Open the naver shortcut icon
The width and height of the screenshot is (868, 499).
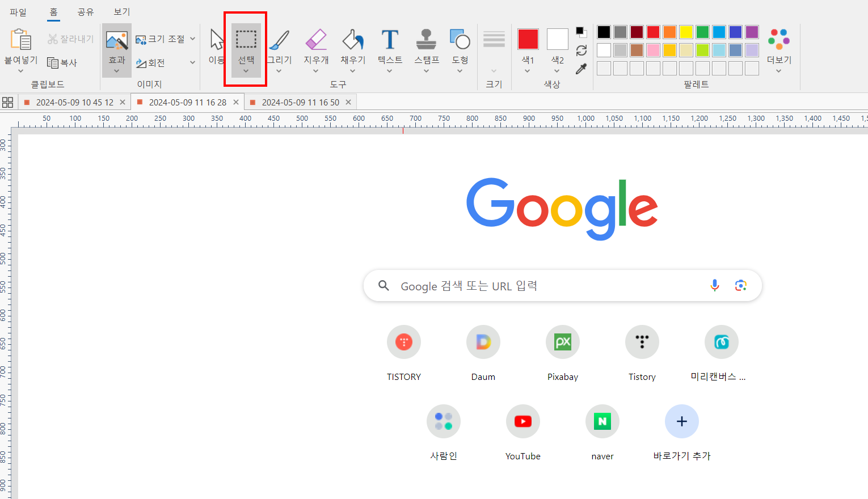click(602, 421)
